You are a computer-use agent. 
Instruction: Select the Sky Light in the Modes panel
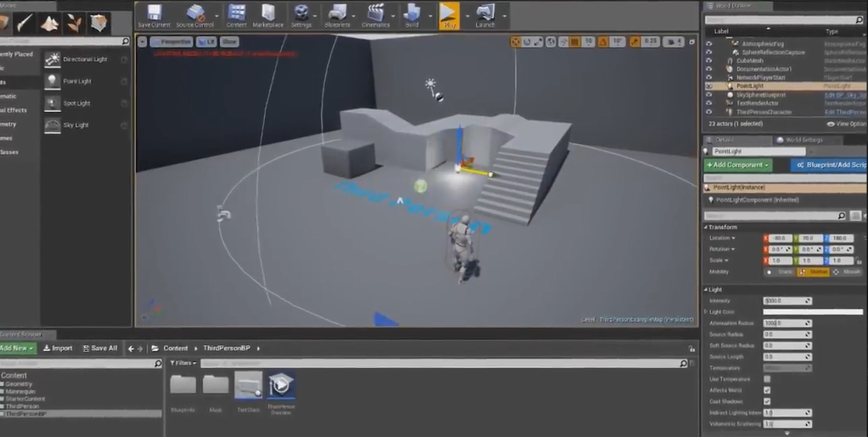pyautogui.click(x=75, y=124)
